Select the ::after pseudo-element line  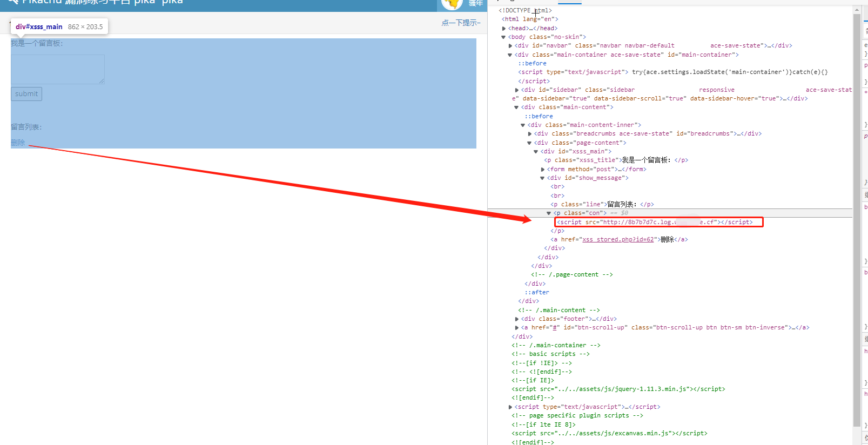[x=537, y=292]
